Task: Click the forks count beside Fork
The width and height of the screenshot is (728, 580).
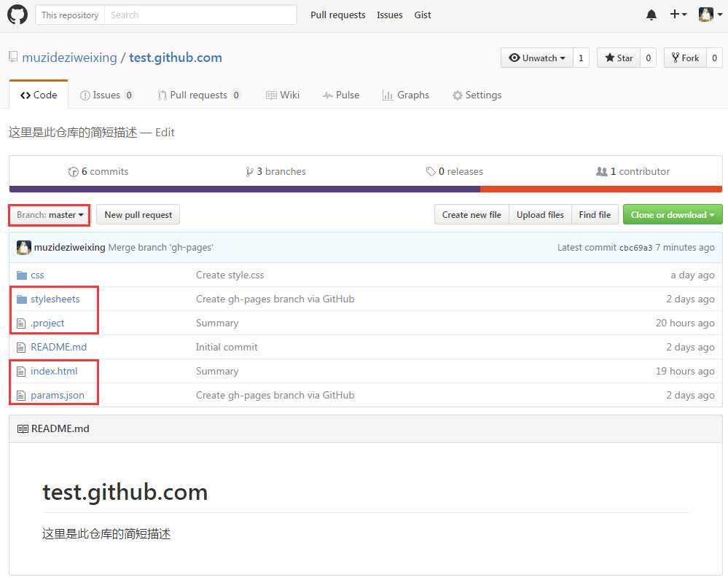Action: coord(715,58)
